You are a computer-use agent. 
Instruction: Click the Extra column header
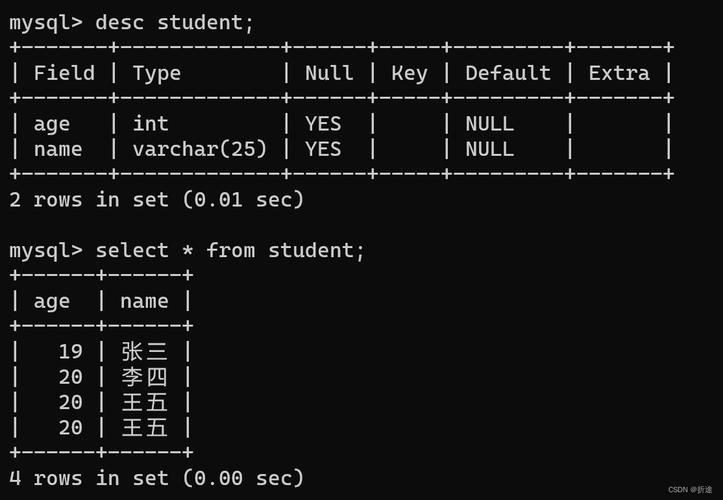click(x=619, y=73)
